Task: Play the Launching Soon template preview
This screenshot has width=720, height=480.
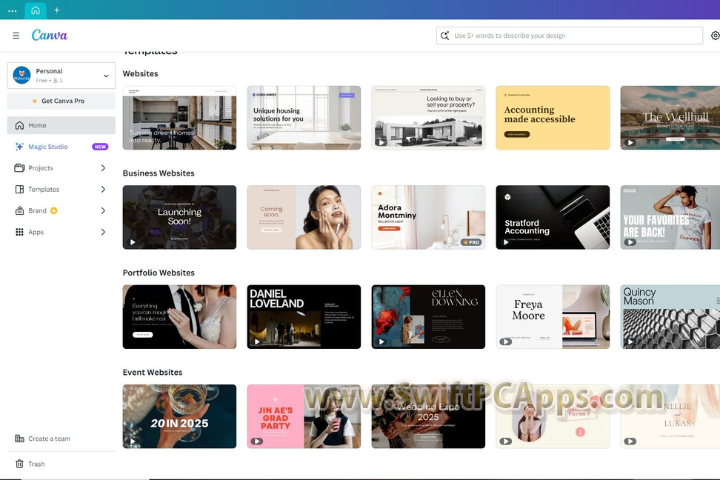Action: coord(133,242)
